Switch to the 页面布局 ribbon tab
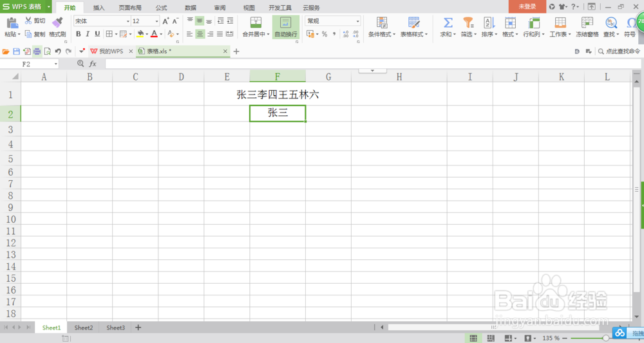 [130, 7]
